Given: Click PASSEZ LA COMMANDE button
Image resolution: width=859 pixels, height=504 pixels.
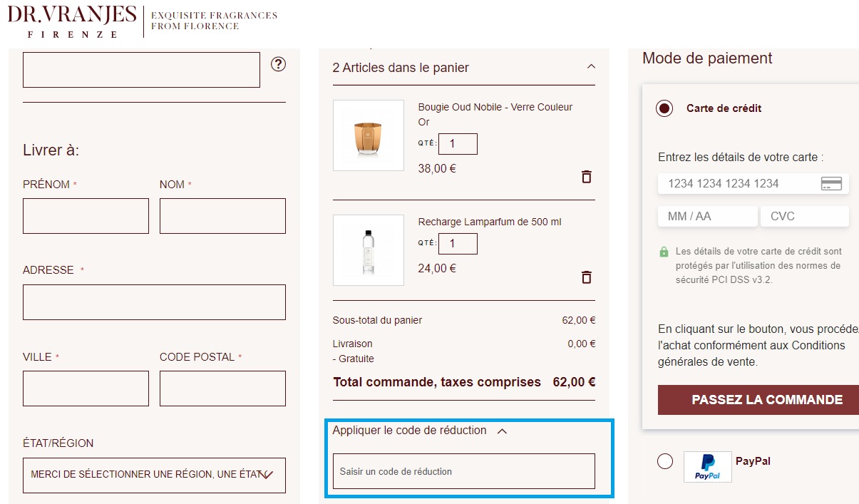Looking at the screenshot, I should [758, 400].
